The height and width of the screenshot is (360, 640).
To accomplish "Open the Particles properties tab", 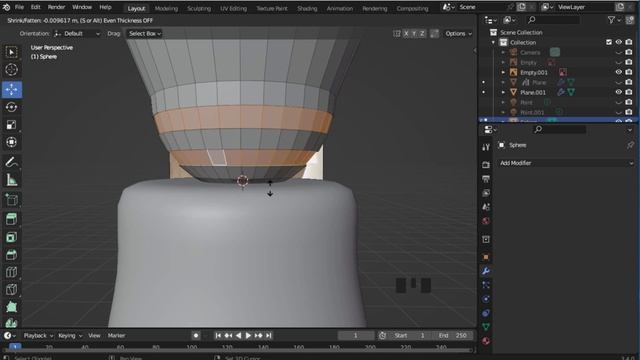I will (x=486, y=285).
